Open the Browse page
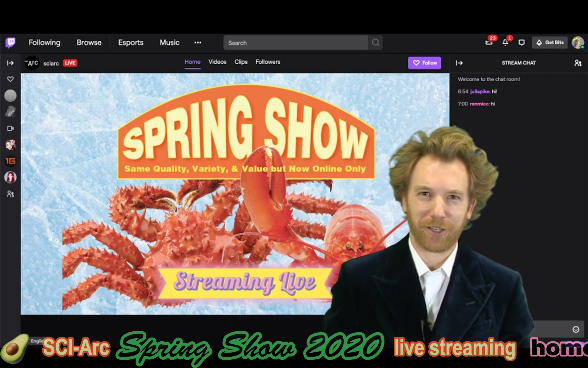The width and height of the screenshot is (588, 368). coord(89,43)
